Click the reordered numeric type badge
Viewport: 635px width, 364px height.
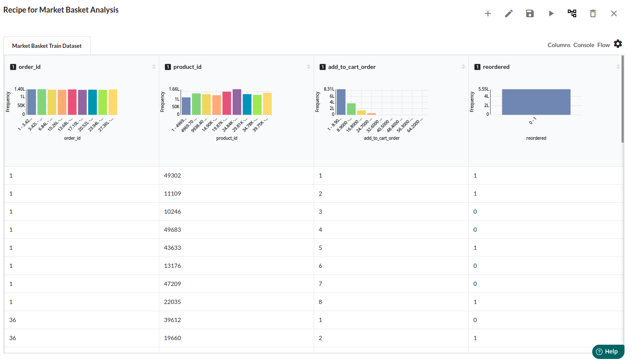pyautogui.click(x=477, y=67)
